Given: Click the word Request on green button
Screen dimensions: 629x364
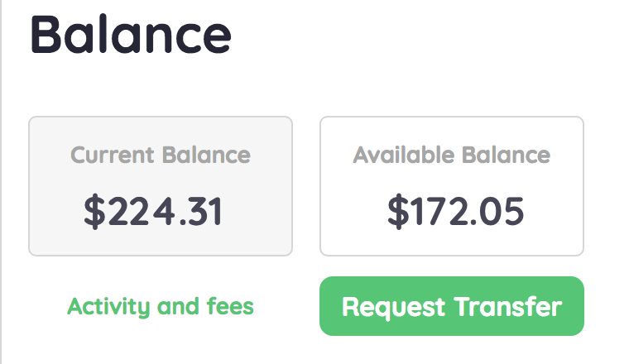Looking at the screenshot, I should point(393,308).
